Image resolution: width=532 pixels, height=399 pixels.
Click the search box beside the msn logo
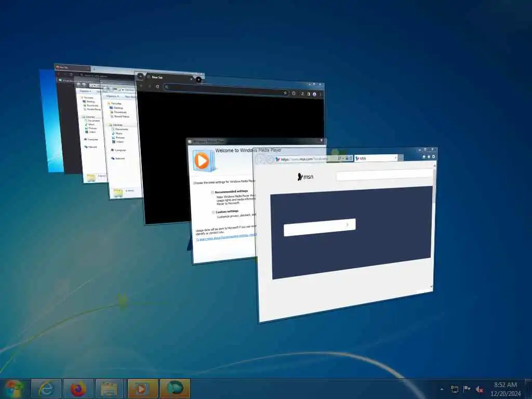[384, 175]
